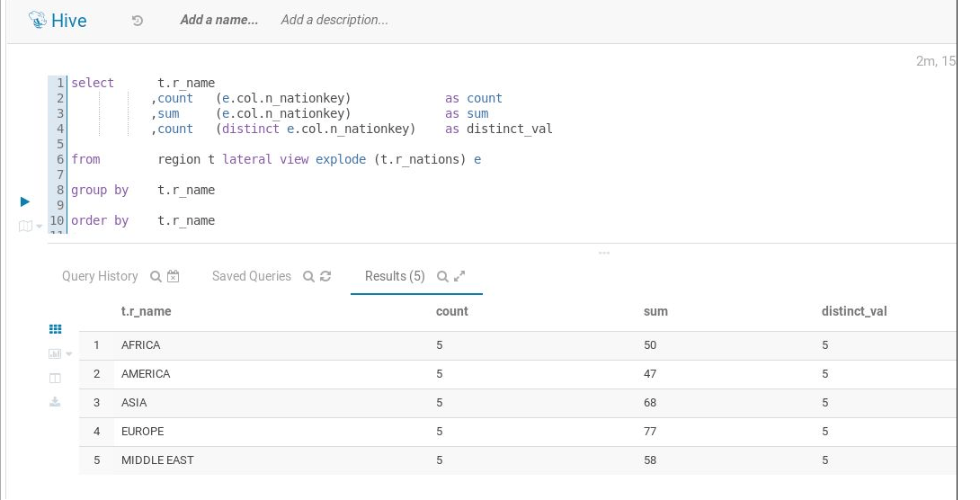The height and width of the screenshot is (500, 980).
Task: Toggle the columns panel icon
Action: point(55,378)
